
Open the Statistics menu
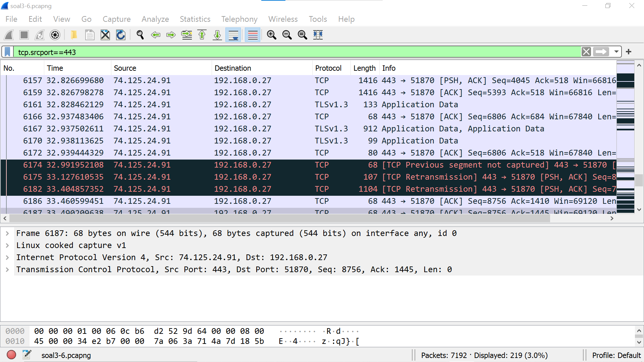pyautogui.click(x=195, y=19)
